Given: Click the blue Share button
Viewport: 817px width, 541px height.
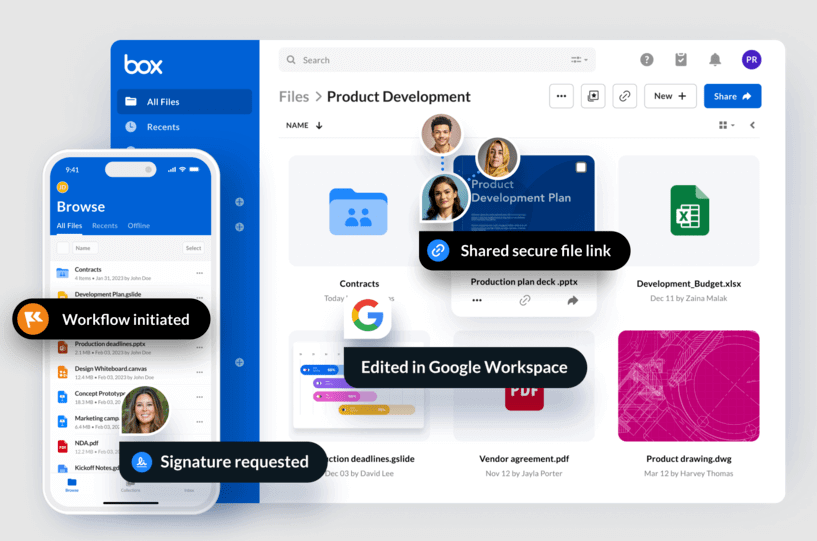Looking at the screenshot, I should click(732, 96).
